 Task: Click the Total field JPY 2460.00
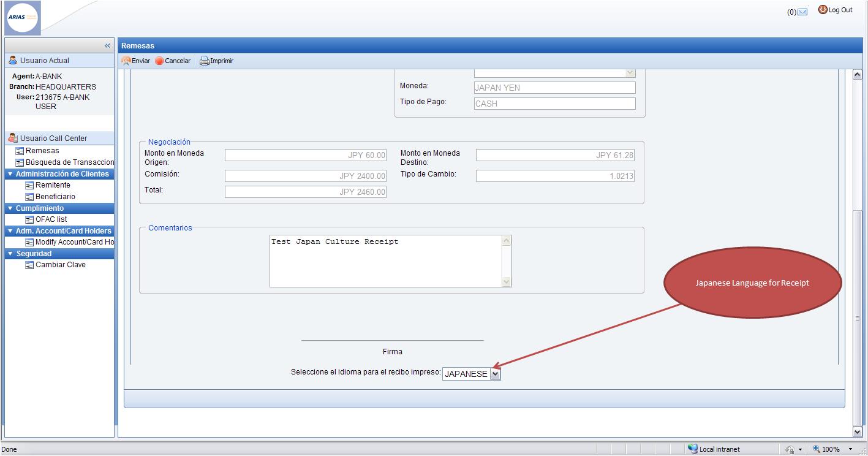point(306,192)
